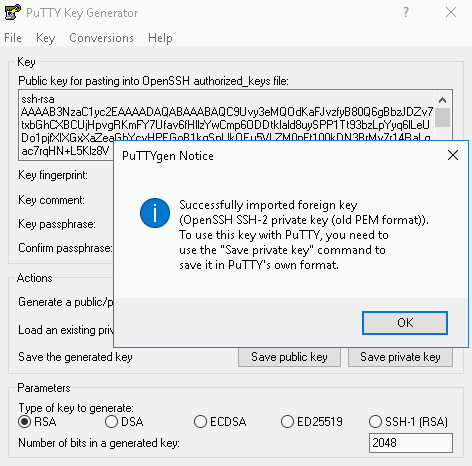Open the File menu
The image size is (472, 466).
click(x=13, y=38)
